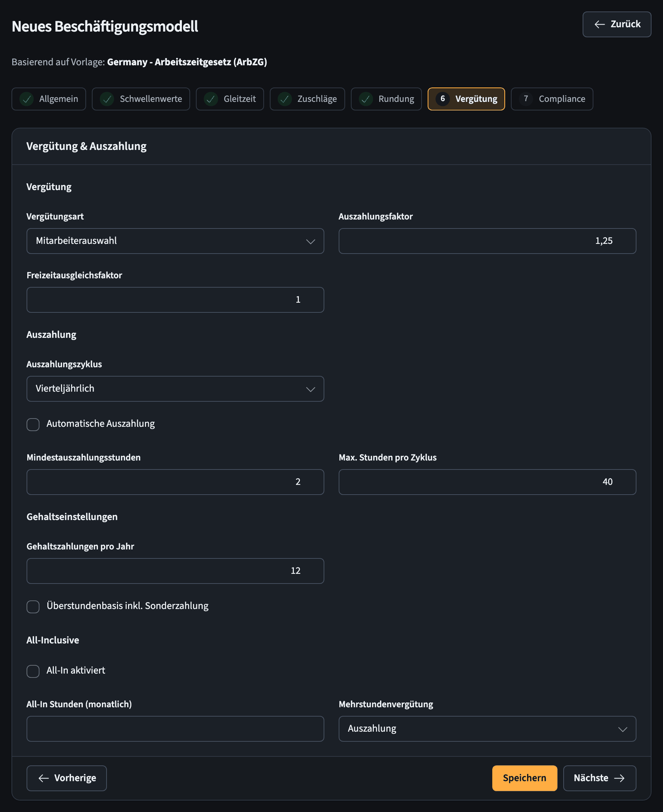Screen dimensions: 663x812
Task: Click the checkmark icon beside Schwellenwerte
Action: (107, 99)
